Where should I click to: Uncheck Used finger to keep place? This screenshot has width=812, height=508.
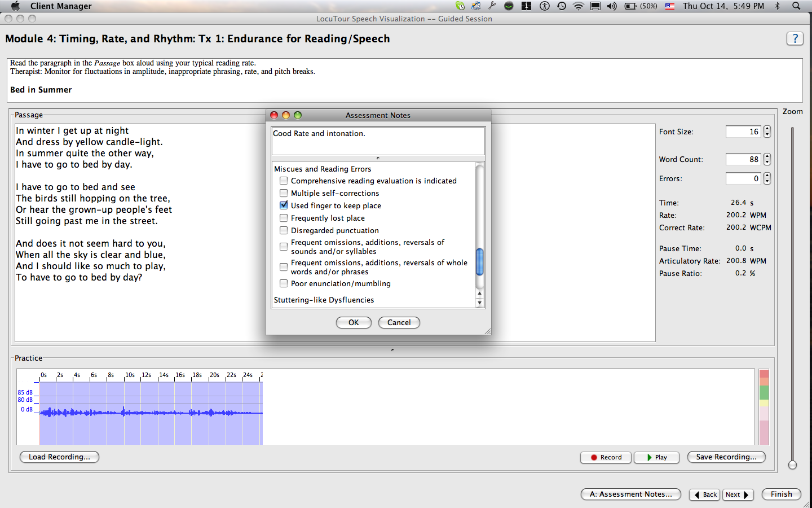pos(284,205)
